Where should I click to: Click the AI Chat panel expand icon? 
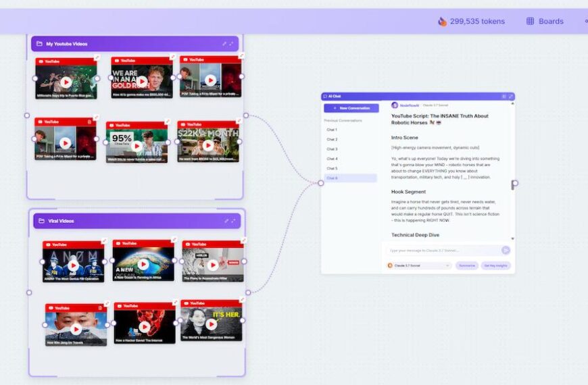tap(511, 97)
